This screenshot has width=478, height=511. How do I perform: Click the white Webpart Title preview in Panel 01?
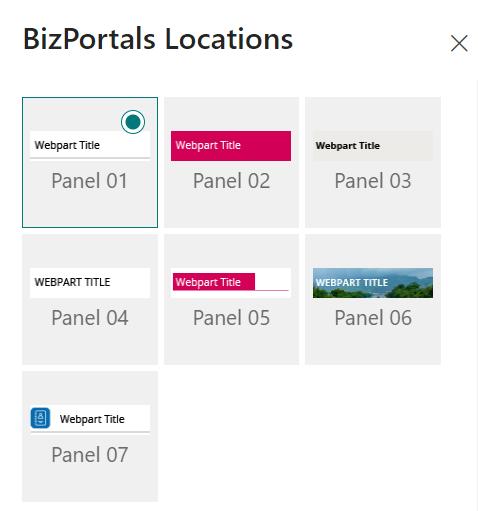(90, 145)
